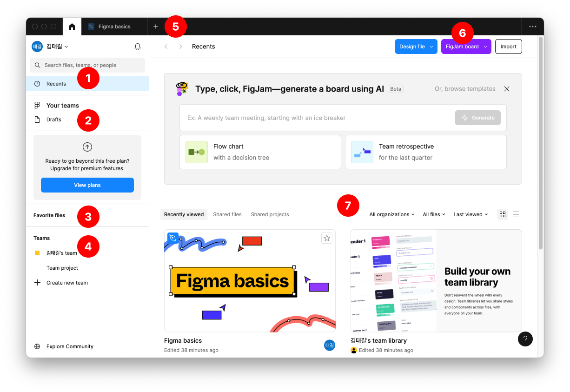Select the Shared projects tab
570x392 pixels.
click(270, 214)
